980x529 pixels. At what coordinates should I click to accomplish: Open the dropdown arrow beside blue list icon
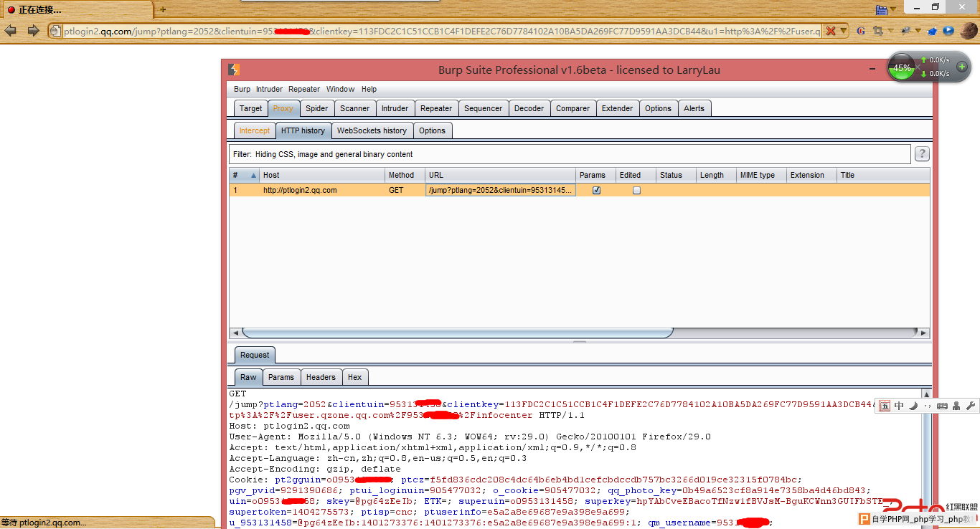click(894, 10)
